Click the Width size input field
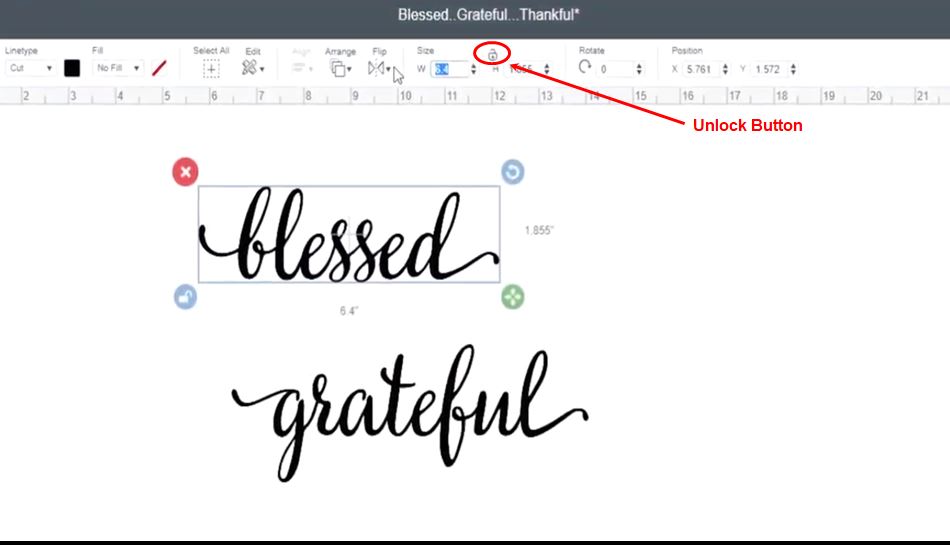The width and height of the screenshot is (950, 545). (449, 69)
